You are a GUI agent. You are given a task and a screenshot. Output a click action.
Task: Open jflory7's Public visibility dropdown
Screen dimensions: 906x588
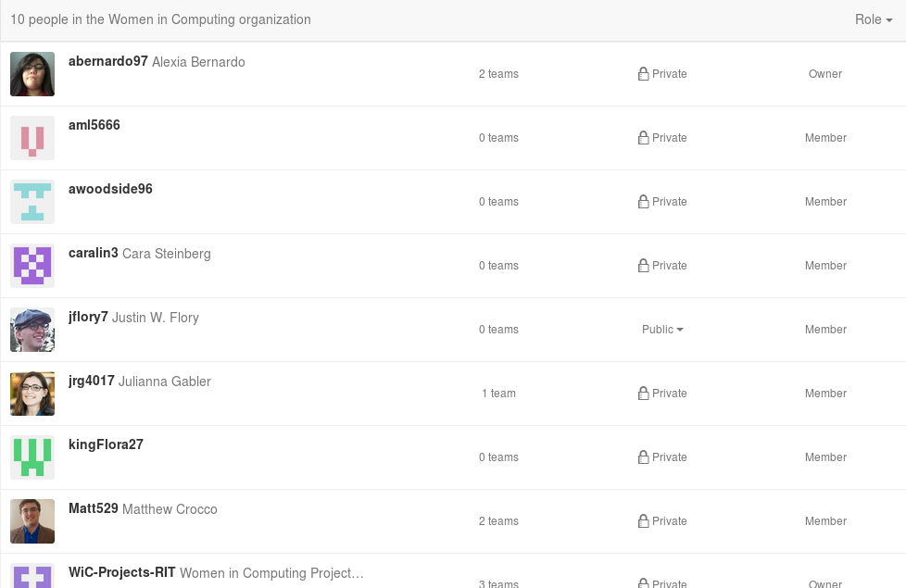pos(662,330)
